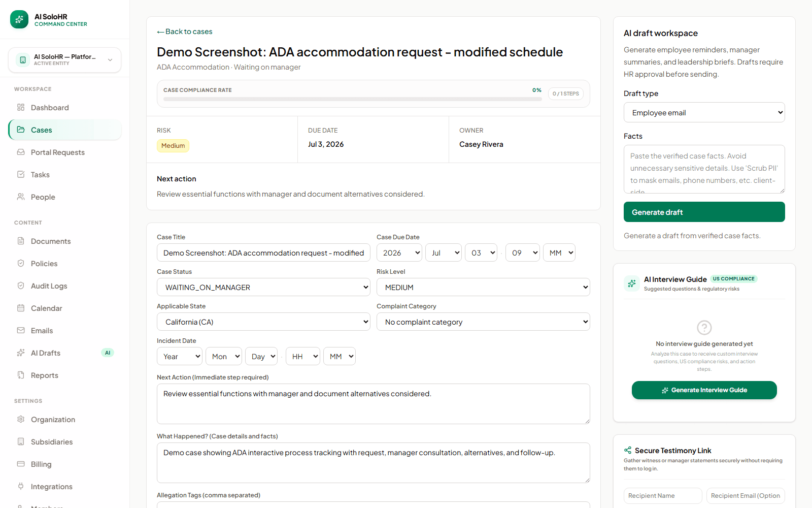
Task: Go to the Dashboard menu item
Action: pyautogui.click(x=64, y=107)
